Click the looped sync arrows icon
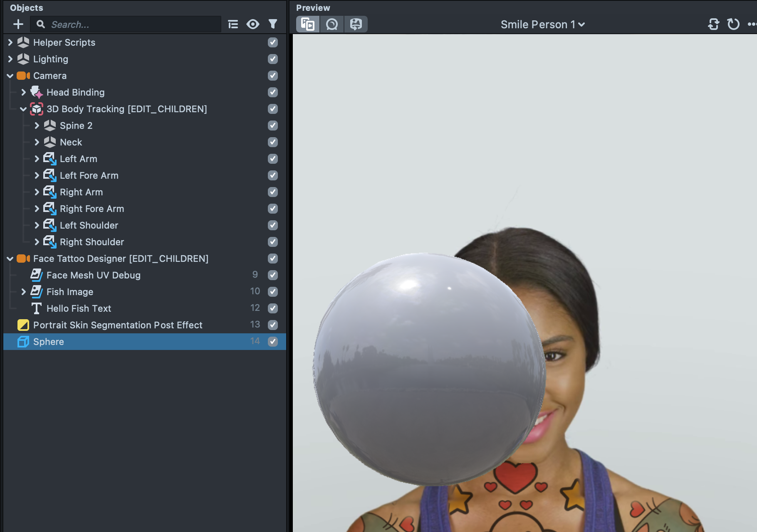This screenshot has width=757, height=532. point(713,25)
